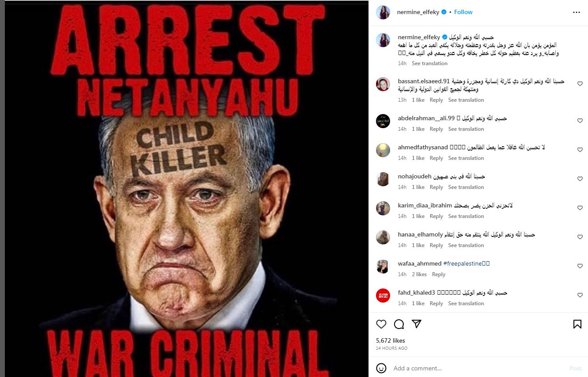Open the emoji picker smiley icon

(381, 368)
